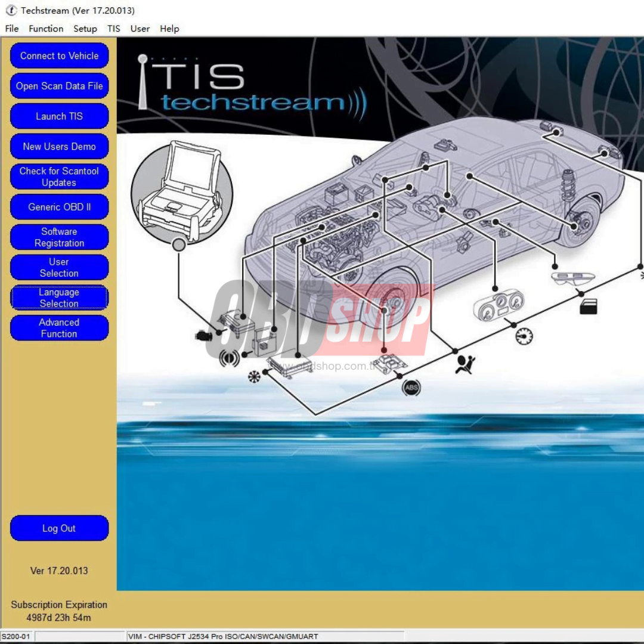Viewport: 644px width, 644px height.
Task: Go to User Selection
Action: (x=59, y=267)
